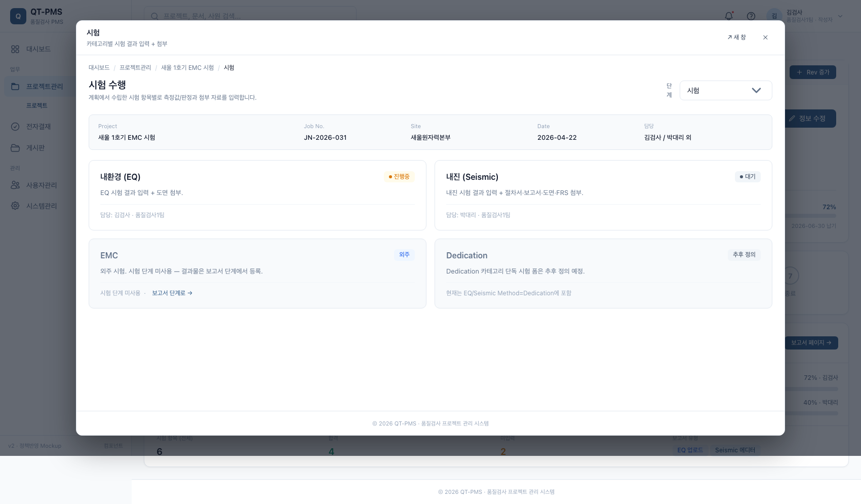Click 담당: 박대리 · 품질검사1팀 text
The width and height of the screenshot is (861, 504).
point(478,215)
